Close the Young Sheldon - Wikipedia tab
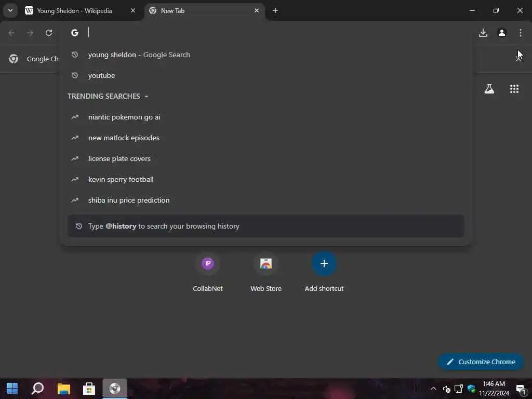The height and width of the screenshot is (399, 532). [x=133, y=10]
